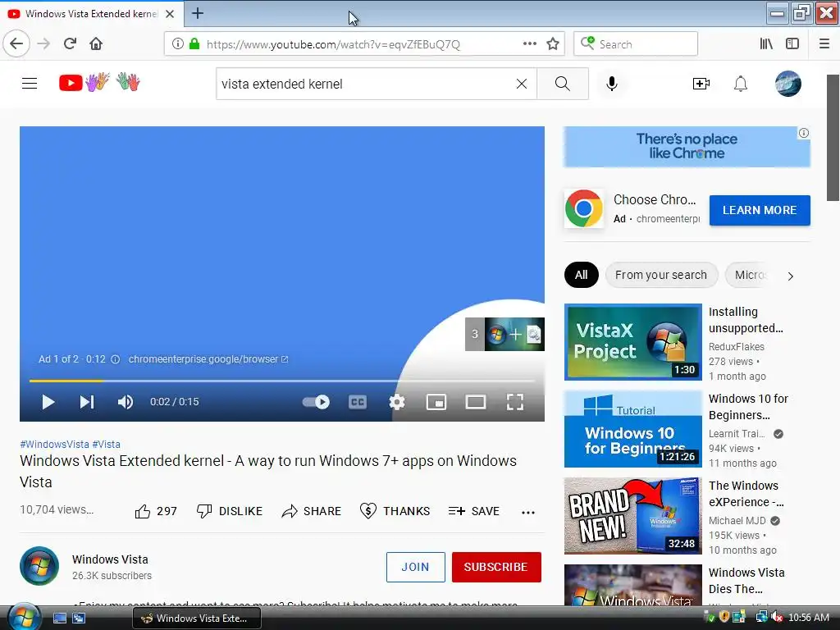Send a Thanks to the creator

click(x=395, y=511)
